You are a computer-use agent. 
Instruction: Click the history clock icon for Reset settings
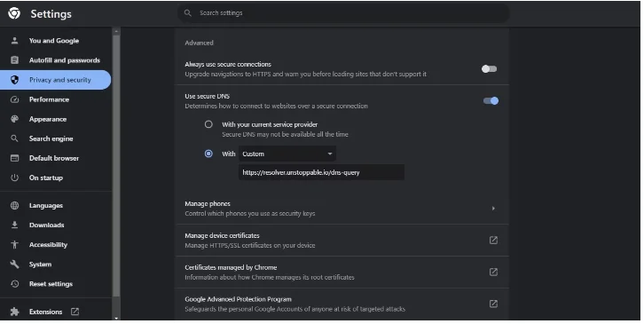[14, 284]
